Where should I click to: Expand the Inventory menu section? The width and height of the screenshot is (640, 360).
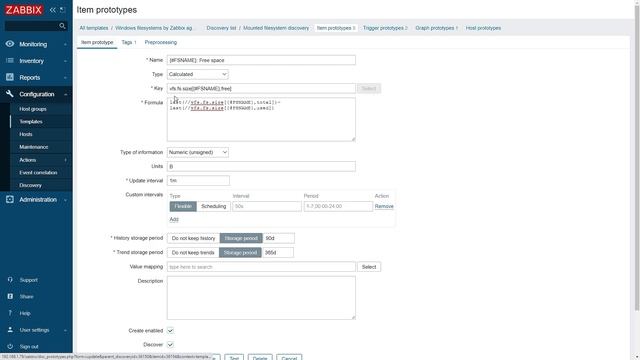pos(65,61)
